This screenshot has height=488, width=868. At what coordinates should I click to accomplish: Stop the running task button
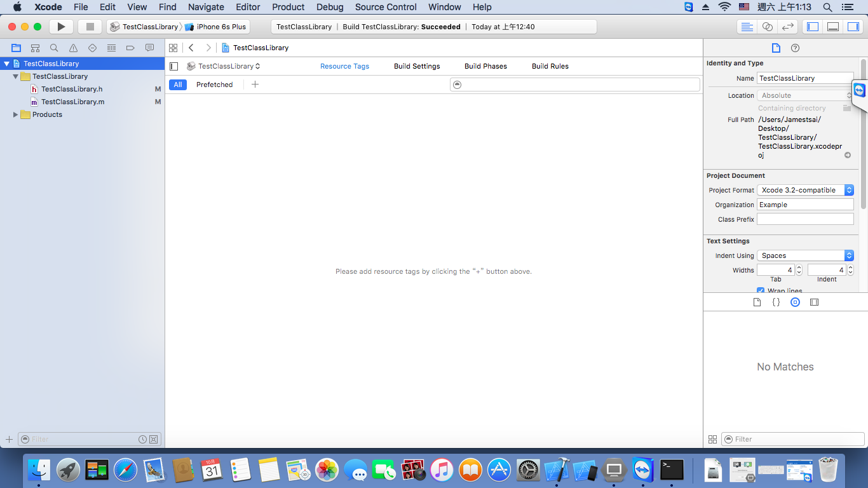90,27
